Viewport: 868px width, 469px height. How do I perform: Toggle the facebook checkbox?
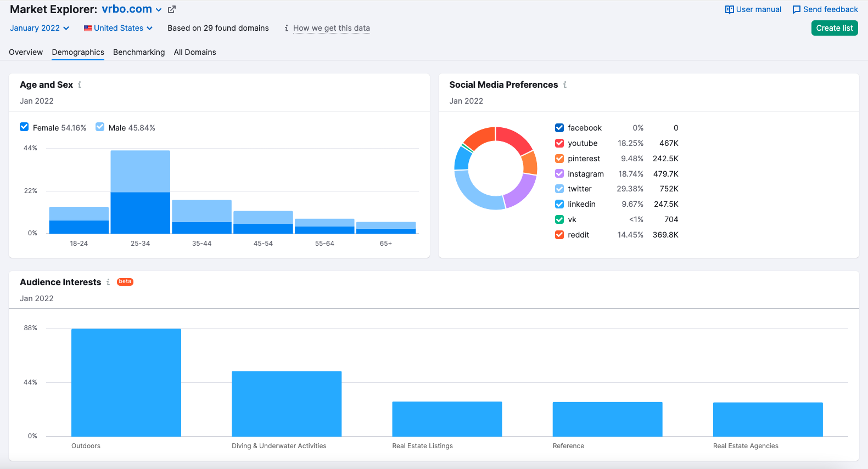[x=559, y=128]
